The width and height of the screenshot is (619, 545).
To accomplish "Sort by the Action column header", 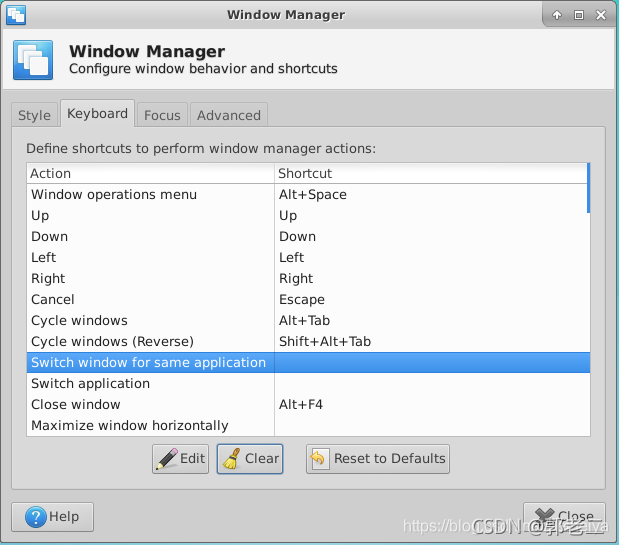I will point(150,173).
